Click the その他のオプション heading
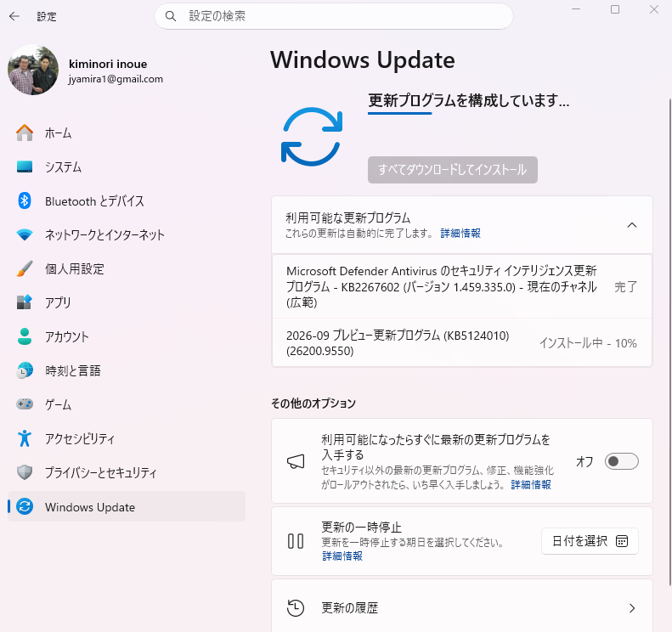Viewport: 672px width, 632px height. 313,403
